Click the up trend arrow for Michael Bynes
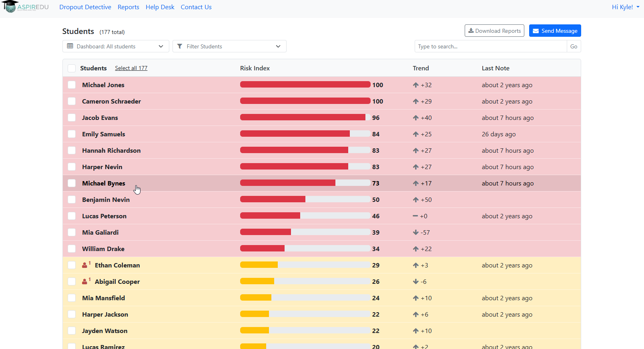Image resolution: width=644 pixels, height=349 pixels. pyautogui.click(x=416, y=183)
